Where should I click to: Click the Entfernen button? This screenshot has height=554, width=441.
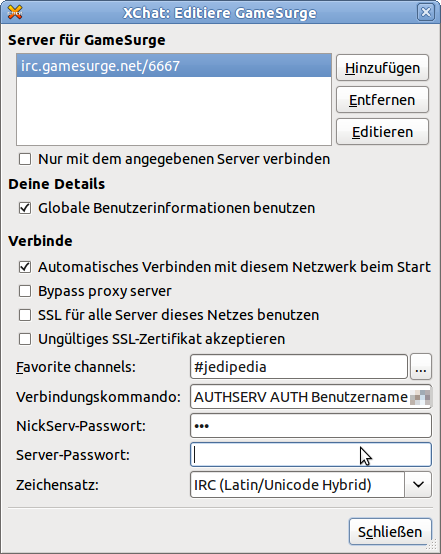pos(382,100)
